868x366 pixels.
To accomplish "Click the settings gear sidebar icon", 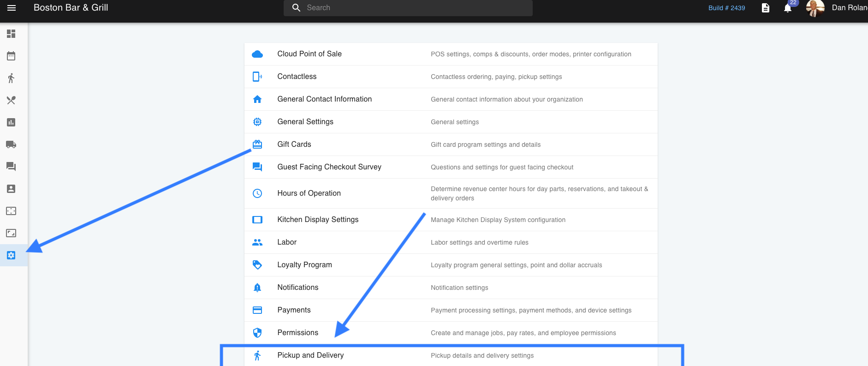I will [11, 255].
